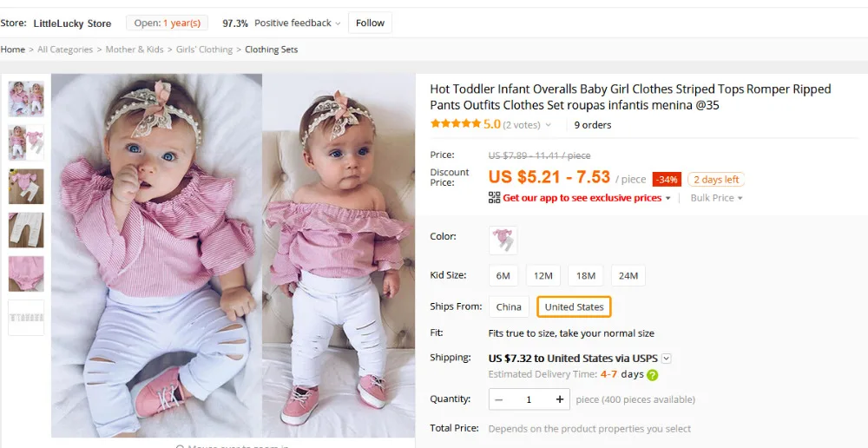Select United States shipping origin
The height and width of the screenshot is (448, 868).
pos(574,306)
